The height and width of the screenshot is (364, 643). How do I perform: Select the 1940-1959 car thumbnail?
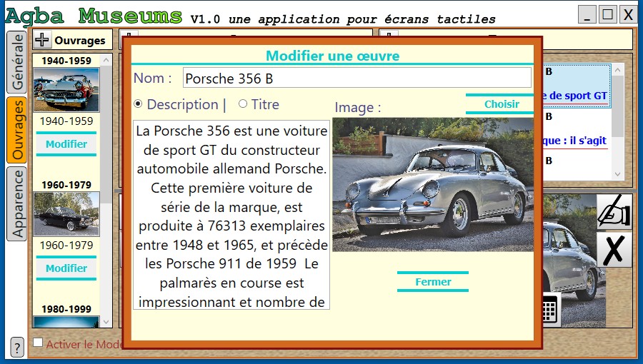(66, 90)
